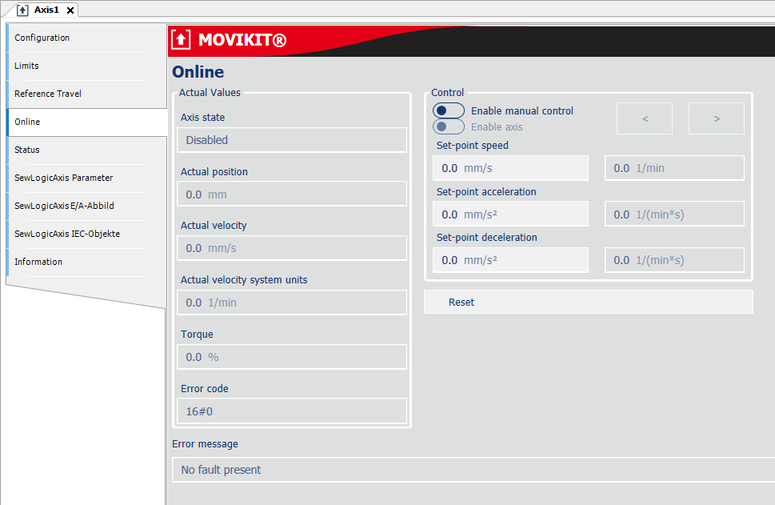Click the Set-point deceleration mm/s² field
775x505 pixels.
coord(510,260)
